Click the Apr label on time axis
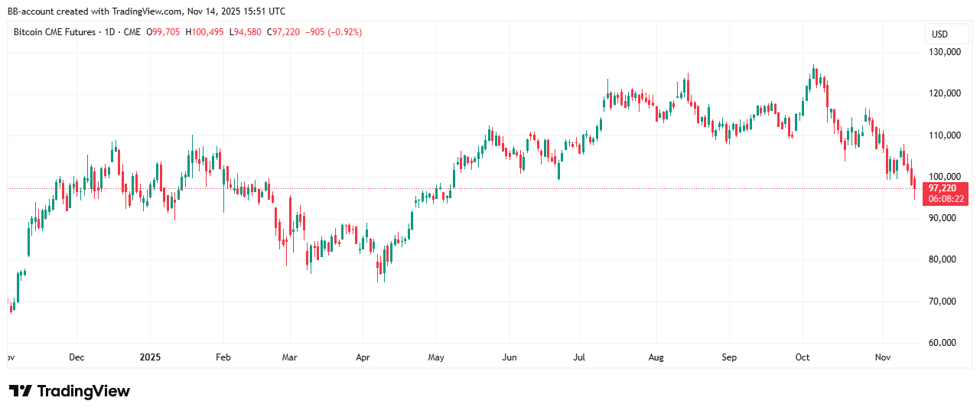Image resolution: width=980 pixels, height=414 pixels. 363,357
